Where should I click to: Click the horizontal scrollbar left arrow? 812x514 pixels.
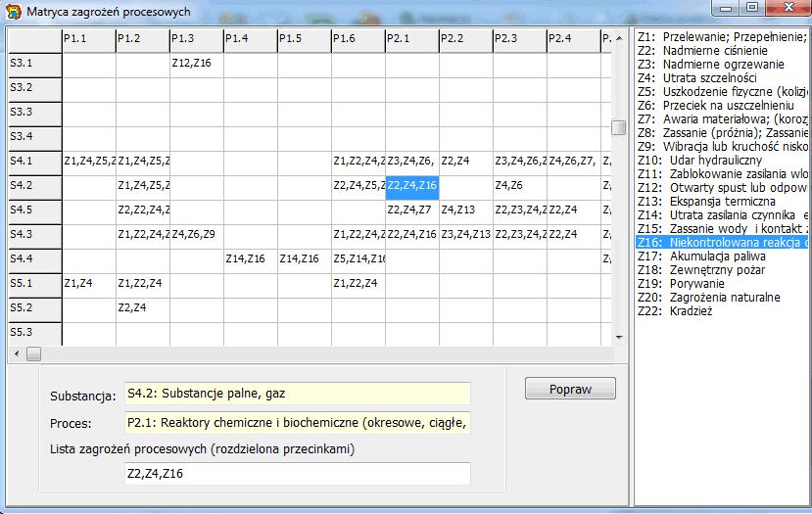17,353
